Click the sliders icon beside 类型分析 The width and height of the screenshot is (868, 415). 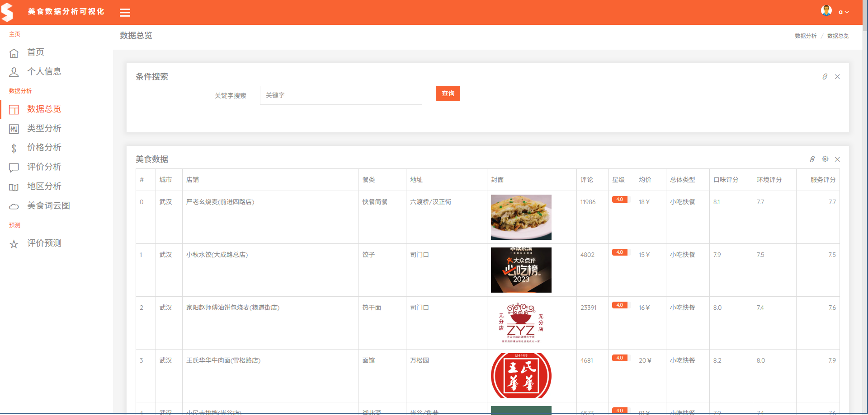(14, 129)
